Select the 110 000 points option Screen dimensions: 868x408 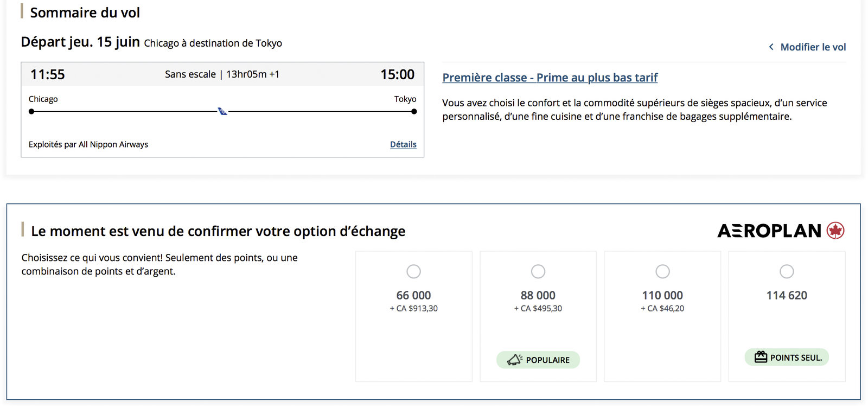(x=662, y=271)
